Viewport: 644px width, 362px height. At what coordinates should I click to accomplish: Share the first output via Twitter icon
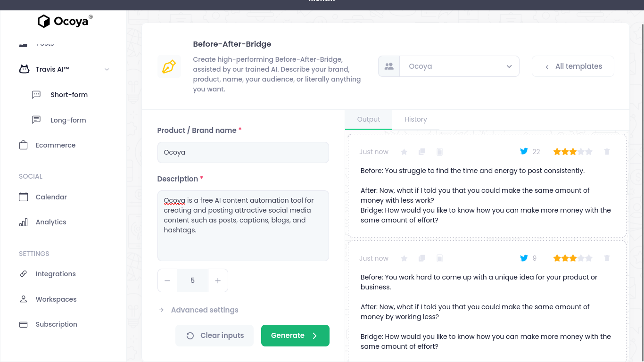[x=524, y=151]
